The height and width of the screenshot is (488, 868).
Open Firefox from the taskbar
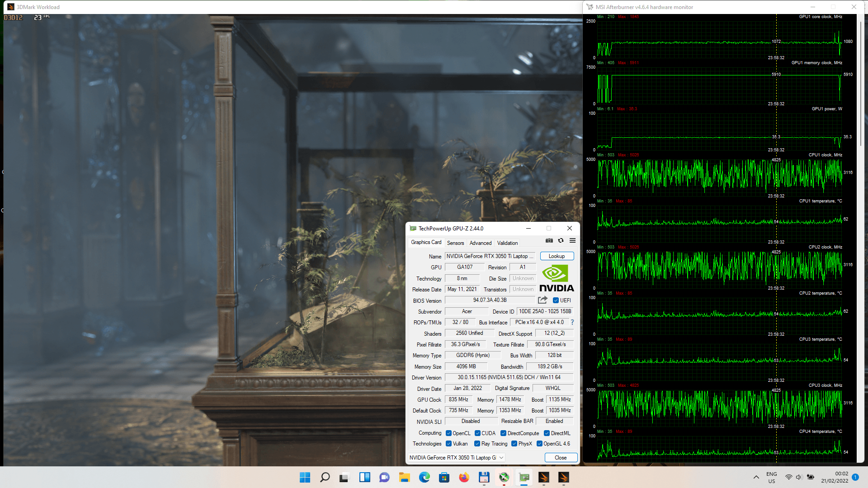[x=464, y=477]
